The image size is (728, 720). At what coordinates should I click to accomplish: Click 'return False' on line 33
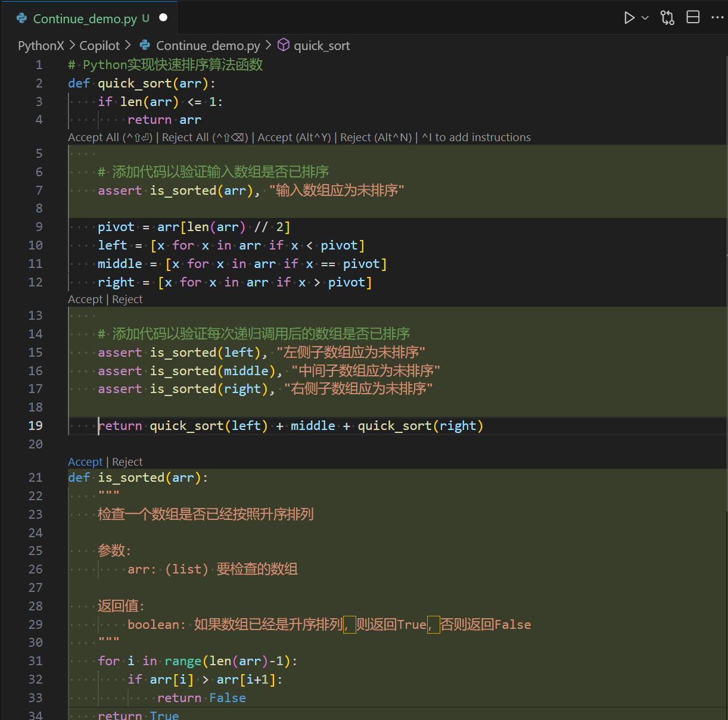[201, 698]
